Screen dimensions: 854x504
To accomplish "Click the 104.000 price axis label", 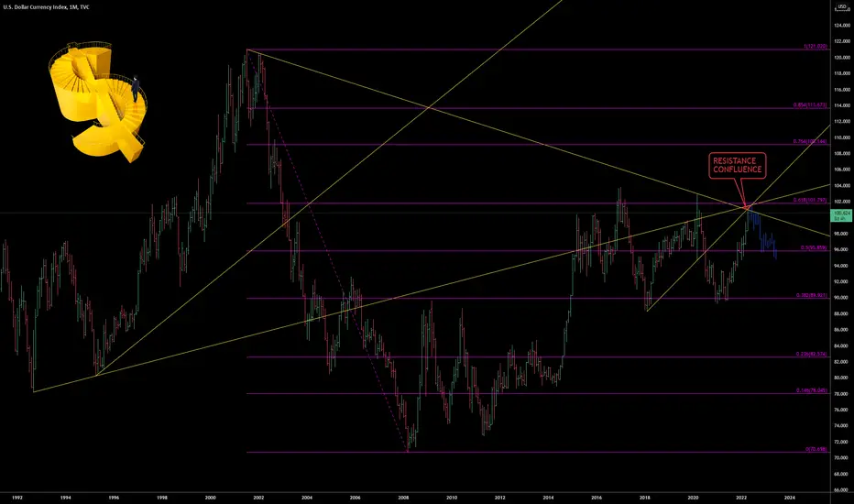I will pos(841,185).
